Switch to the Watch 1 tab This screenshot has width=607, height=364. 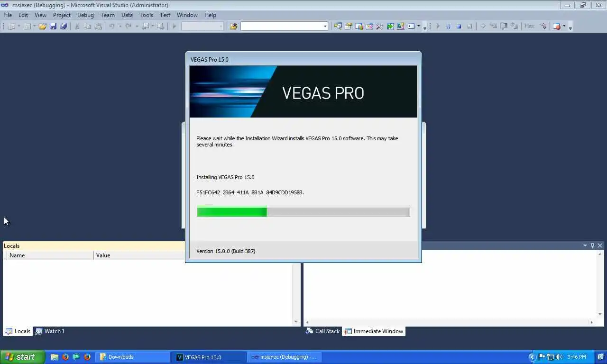pos(50,331)
